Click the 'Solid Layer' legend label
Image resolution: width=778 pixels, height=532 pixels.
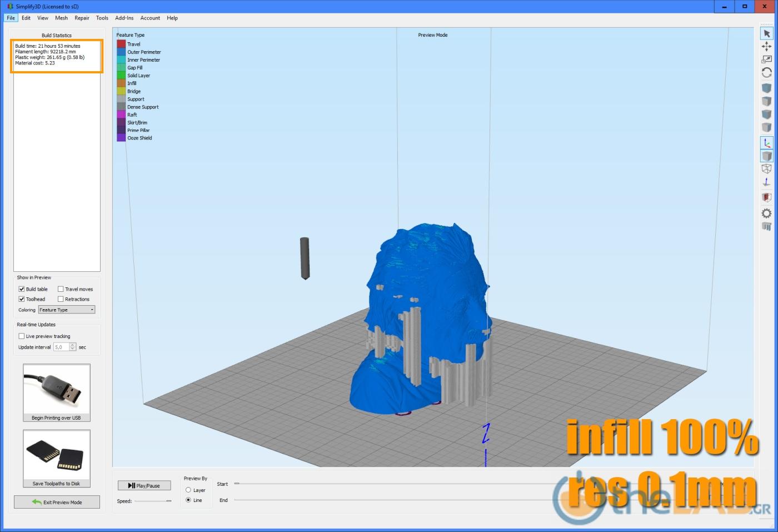[139, 76]
